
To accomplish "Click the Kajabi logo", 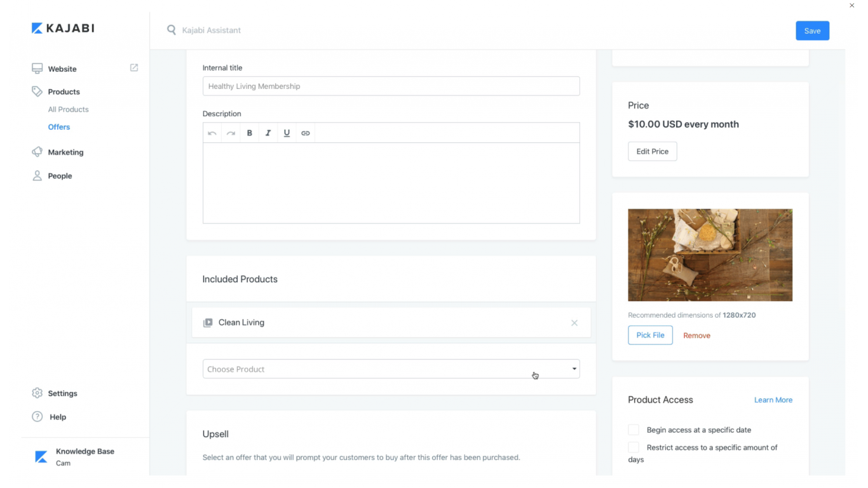I will [63, 28].
